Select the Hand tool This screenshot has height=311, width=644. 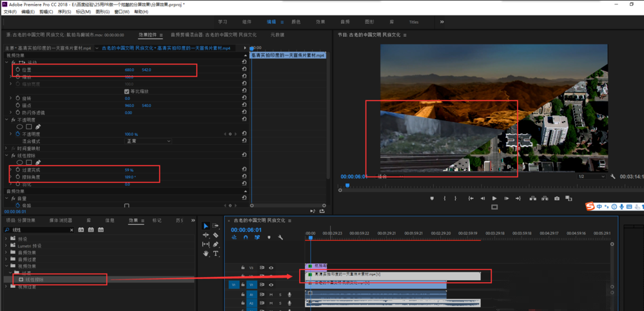pyautogui.click(x=206, y=253)
